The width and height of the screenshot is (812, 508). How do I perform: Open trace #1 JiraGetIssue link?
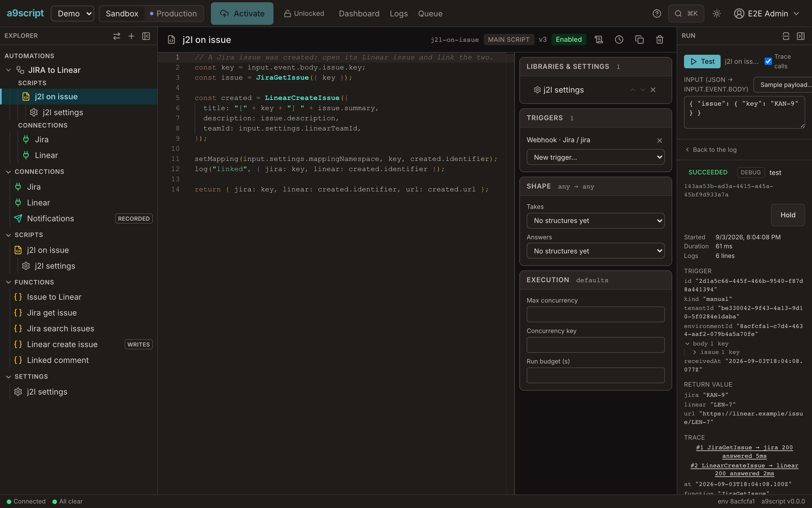(x=744, y=452)
